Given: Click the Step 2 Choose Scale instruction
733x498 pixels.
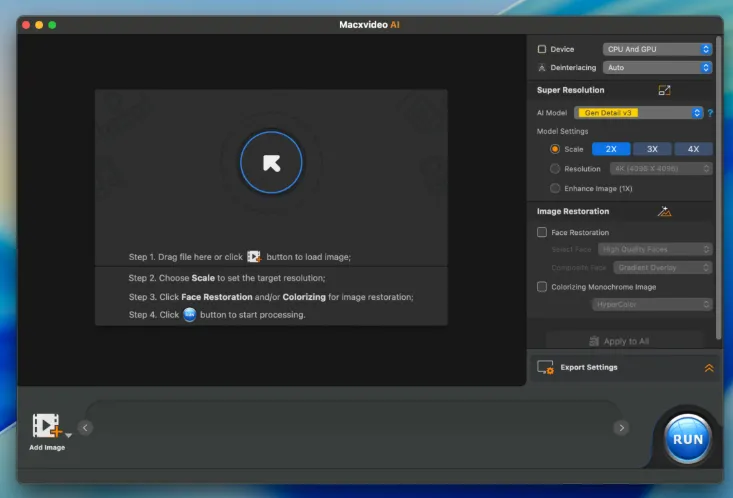Looking at the screenshot, I should coord(227,278).
